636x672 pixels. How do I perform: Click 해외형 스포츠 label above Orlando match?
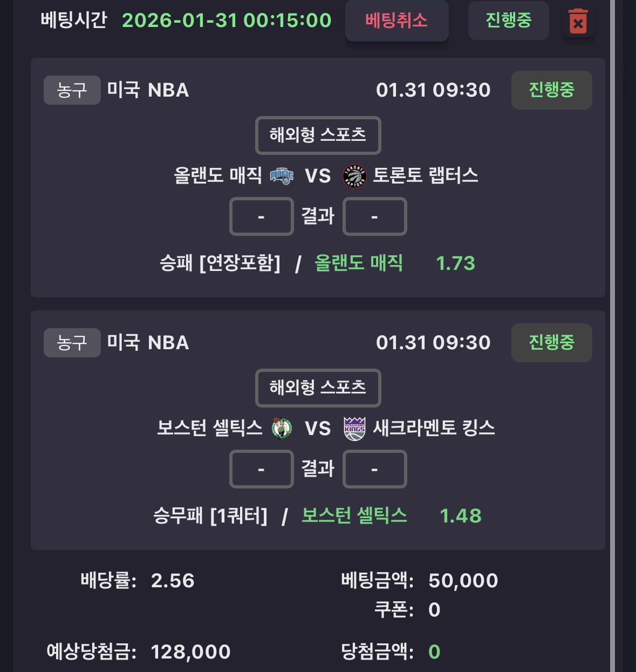(x=318, y=135)
